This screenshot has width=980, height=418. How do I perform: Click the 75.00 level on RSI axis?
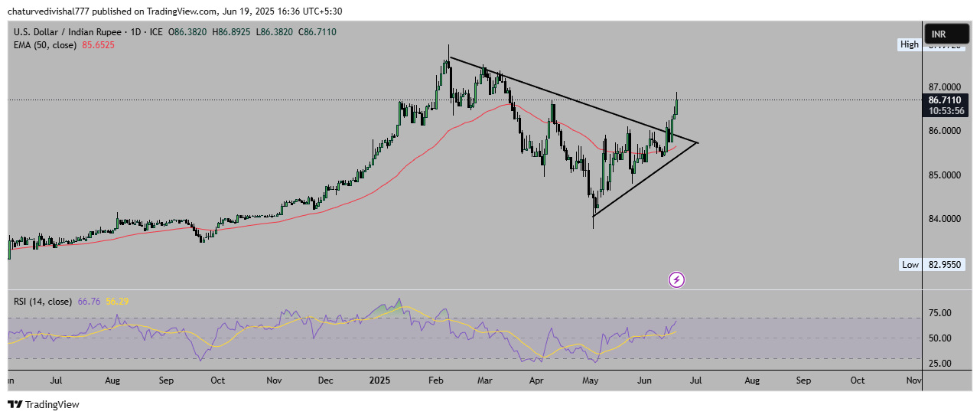click(x=940, y=313)
